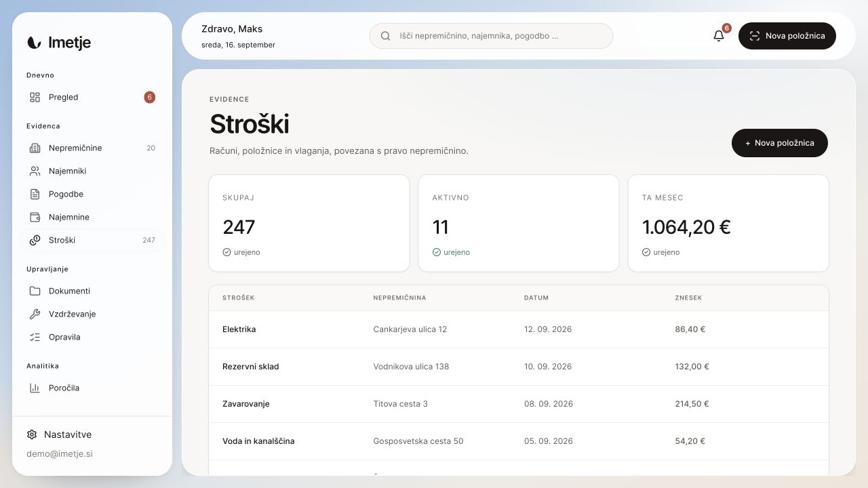Viewport: 868px width, 488px height.
Task: Sort by Znesek column header
Action: pos(688,298)
